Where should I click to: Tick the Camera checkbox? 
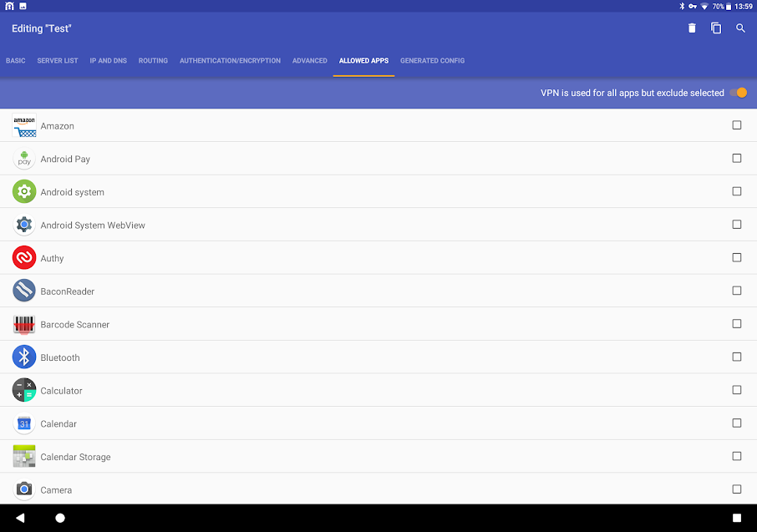tap(737, 489)
